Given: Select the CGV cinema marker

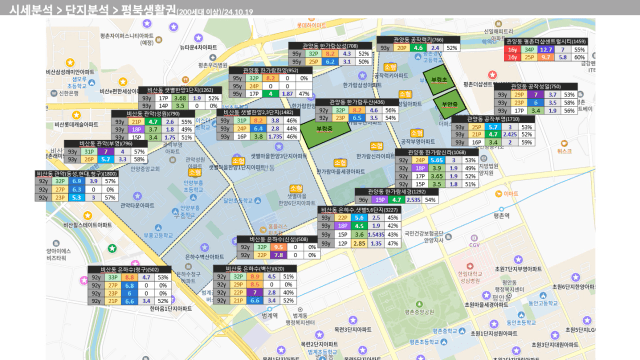Looking at the screenshot, I should point(474,238).
